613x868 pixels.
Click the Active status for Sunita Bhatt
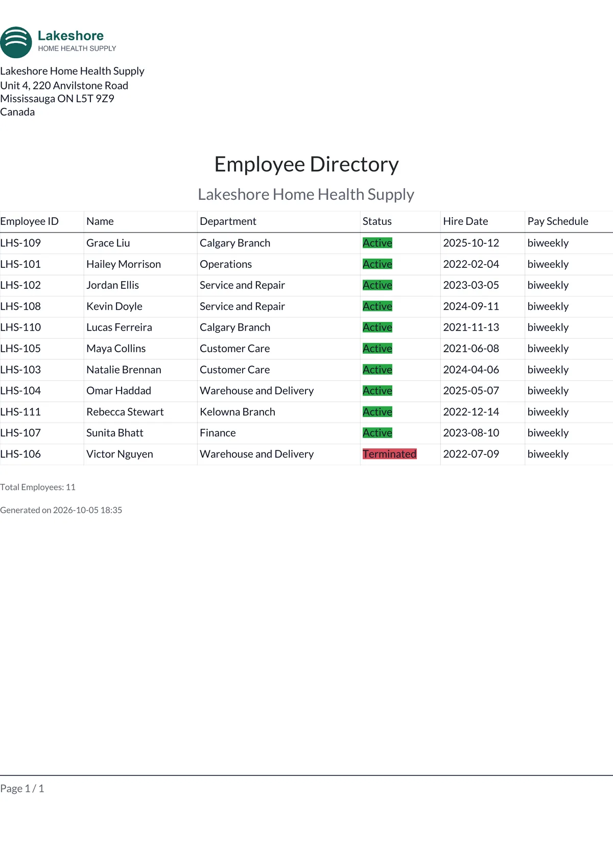[378, 433]
